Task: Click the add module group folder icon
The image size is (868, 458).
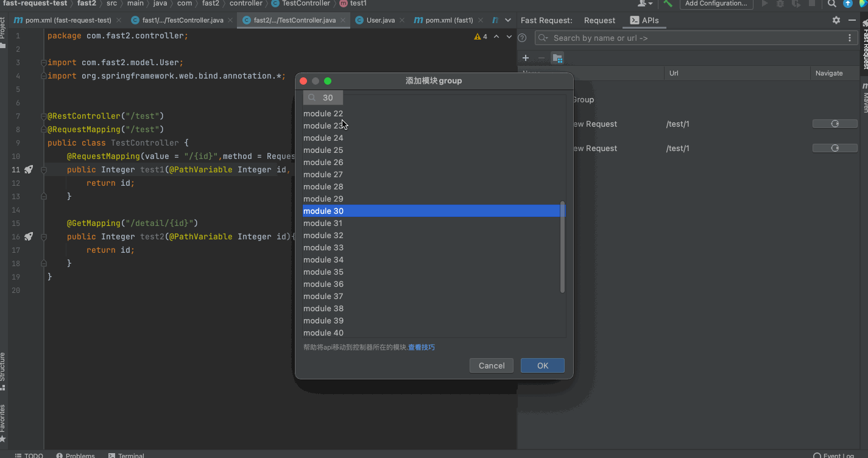Action: 557,58
